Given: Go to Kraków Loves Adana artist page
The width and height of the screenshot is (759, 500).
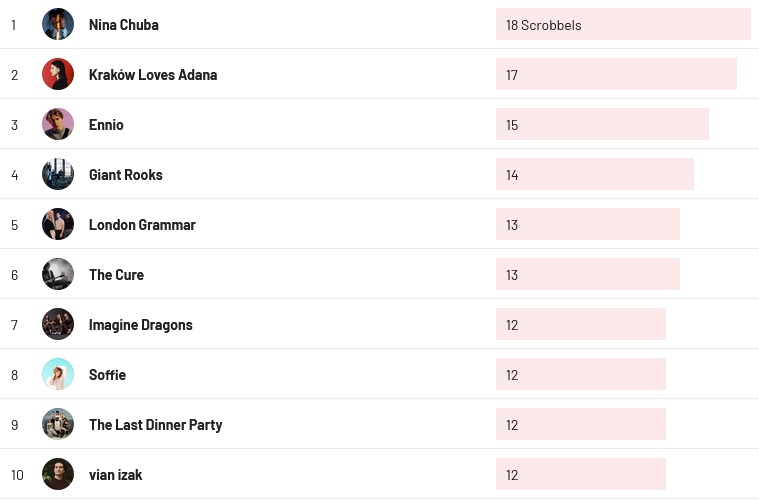Looking at the screenshot, I should [x=153, y=75].
